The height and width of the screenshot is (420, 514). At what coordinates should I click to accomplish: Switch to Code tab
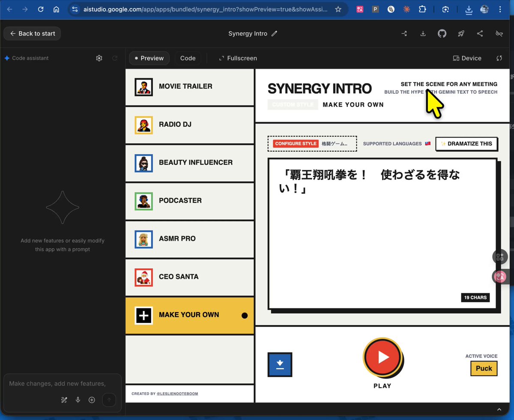tap(188, 58)
